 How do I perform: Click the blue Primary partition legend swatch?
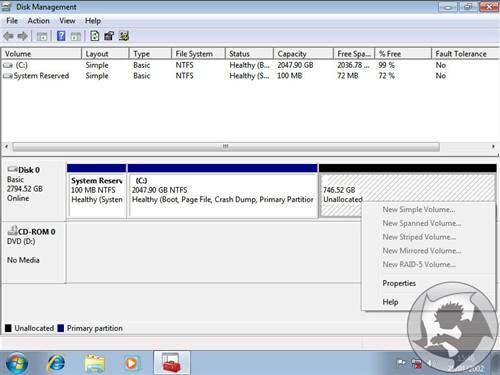coord(61,328)
